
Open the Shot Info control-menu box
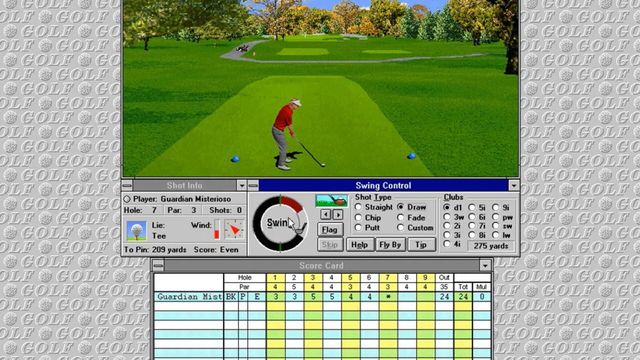click(127, 185)
